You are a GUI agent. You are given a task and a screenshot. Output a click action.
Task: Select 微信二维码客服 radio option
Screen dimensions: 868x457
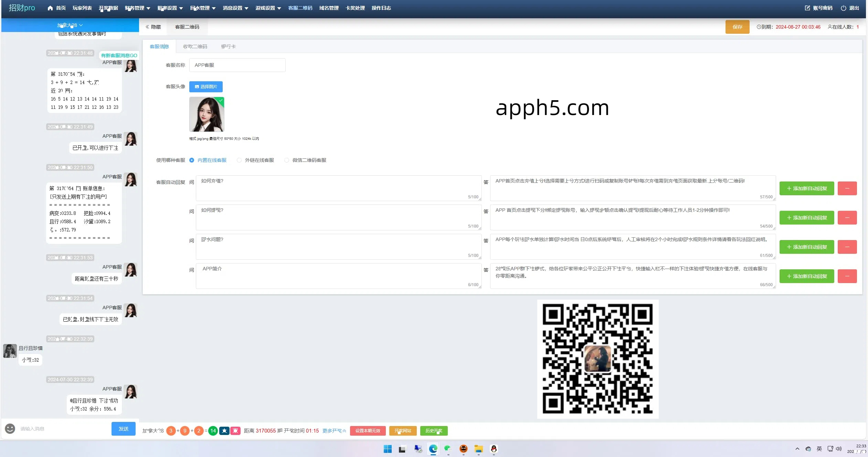click(305, 160)
